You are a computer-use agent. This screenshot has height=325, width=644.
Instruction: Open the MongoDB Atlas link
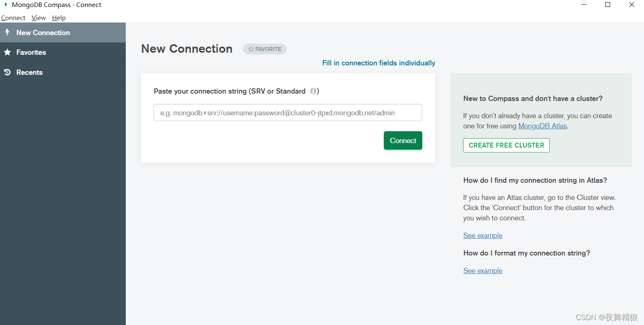[x=542, y=126]
